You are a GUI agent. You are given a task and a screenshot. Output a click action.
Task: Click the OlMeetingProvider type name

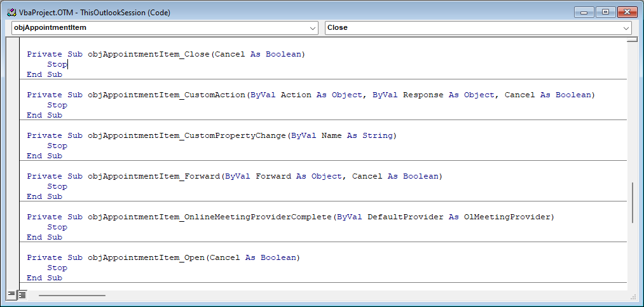507,217
